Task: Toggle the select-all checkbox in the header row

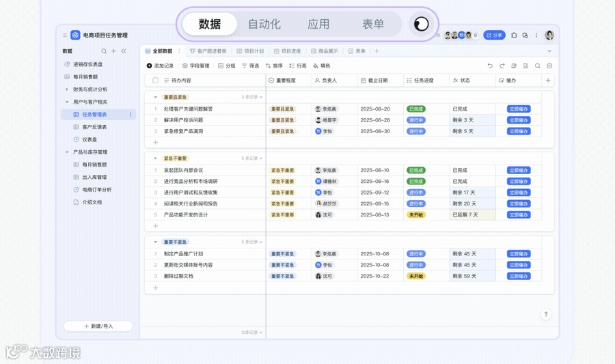Action: click(155, 81)
